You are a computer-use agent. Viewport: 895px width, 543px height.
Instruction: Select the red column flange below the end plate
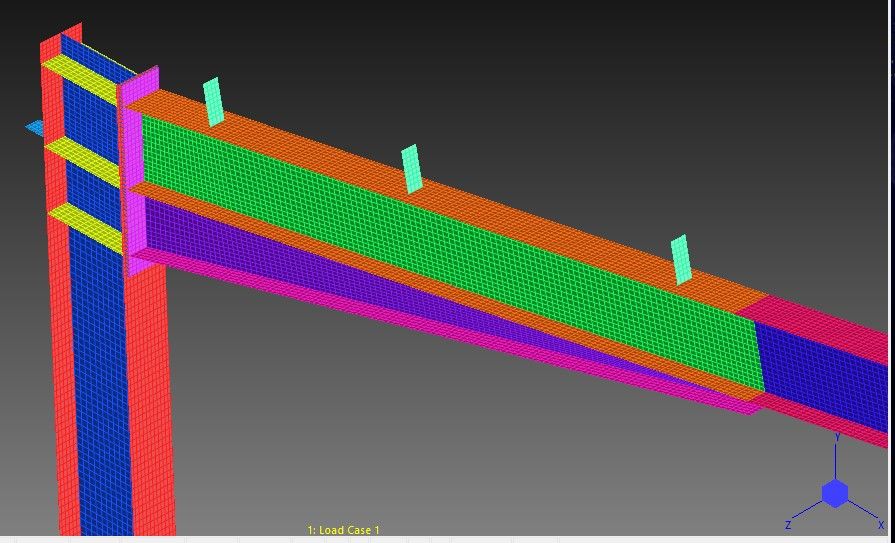pyautogui.click(x=150, y=400)
